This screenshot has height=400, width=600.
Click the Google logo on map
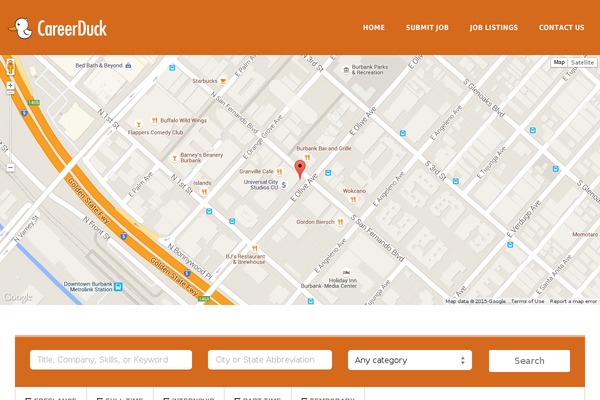pos(18,297)
